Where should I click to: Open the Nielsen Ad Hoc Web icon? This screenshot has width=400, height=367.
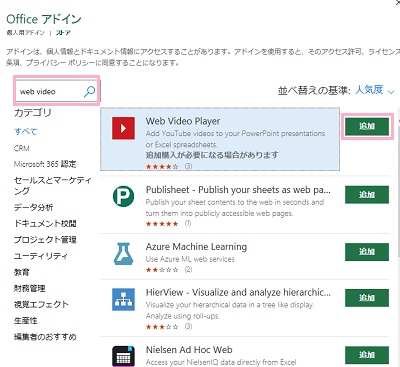coord(123,356)
